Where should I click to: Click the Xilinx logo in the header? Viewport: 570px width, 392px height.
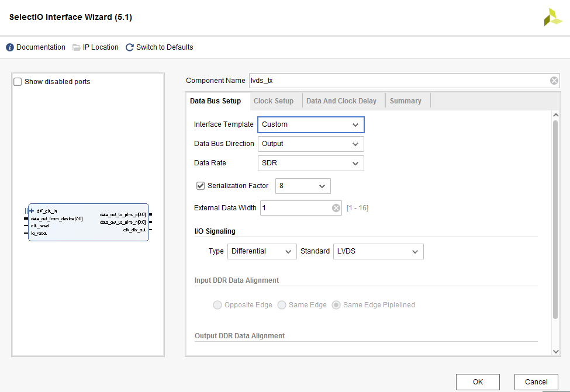pos(552,17)
